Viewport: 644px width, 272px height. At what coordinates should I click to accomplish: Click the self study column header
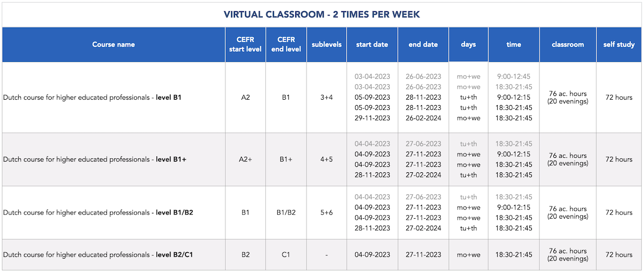coord(619,44)
